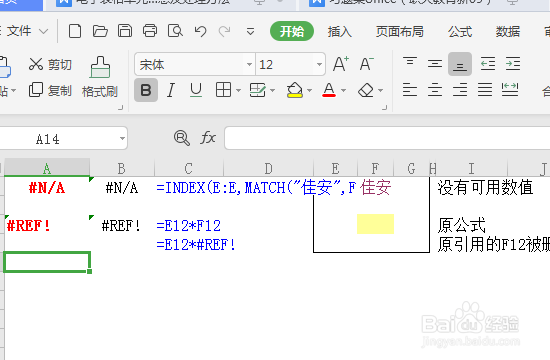This screenshot has width=550, height=360.
Task: Select the cell reading 没有可用数值
Action: (x=485, y=187)
